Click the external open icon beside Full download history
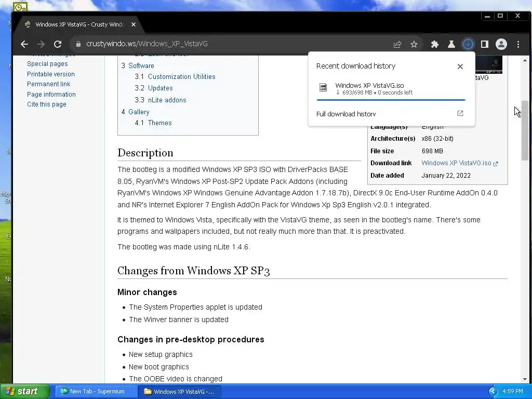Image resolution: width=532 pixels, height=399 pixels. point(460,113)
